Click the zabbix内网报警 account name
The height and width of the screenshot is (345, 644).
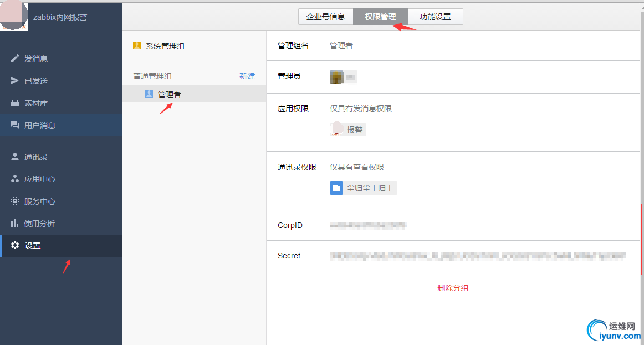tap(60, 17)
